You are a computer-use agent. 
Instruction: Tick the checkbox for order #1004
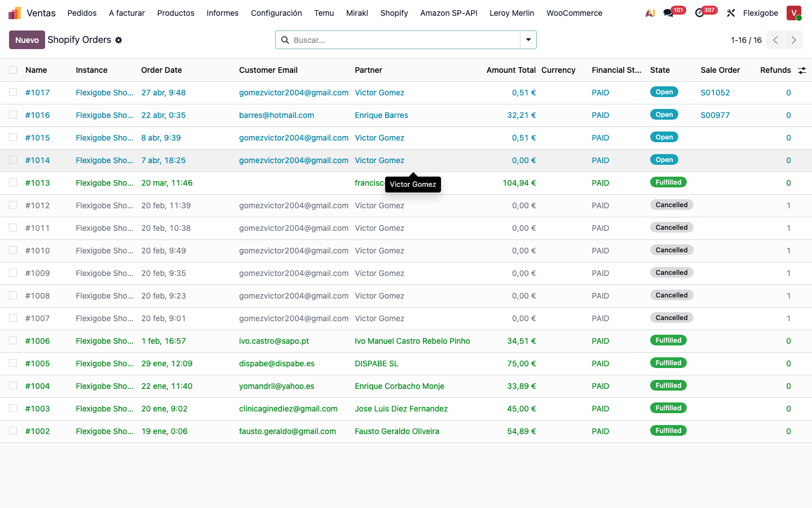[13, 386]
